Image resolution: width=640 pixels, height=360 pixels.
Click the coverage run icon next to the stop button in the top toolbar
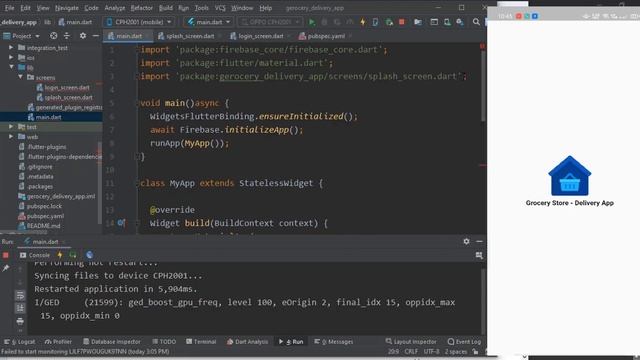(x=389, y=22)
